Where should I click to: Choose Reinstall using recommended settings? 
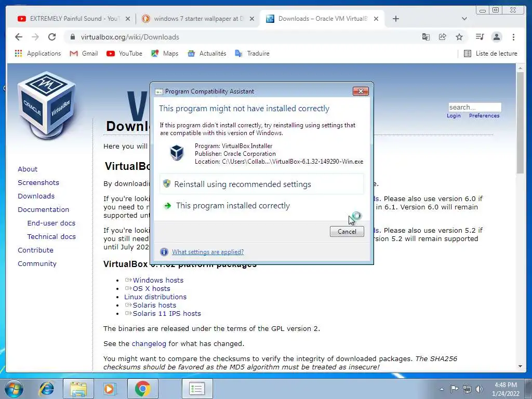coord(262,184)
